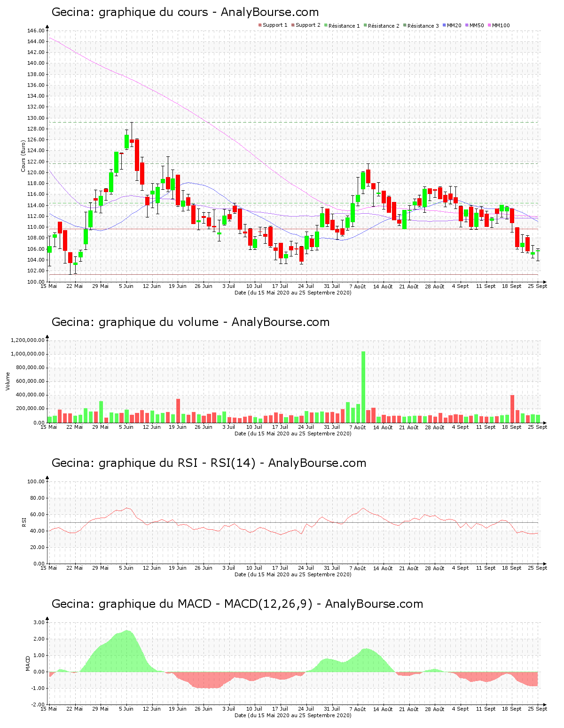Screen dimensions: 564x728
Task: Click the date range caption under price chart
Action: tap(293, 293)
